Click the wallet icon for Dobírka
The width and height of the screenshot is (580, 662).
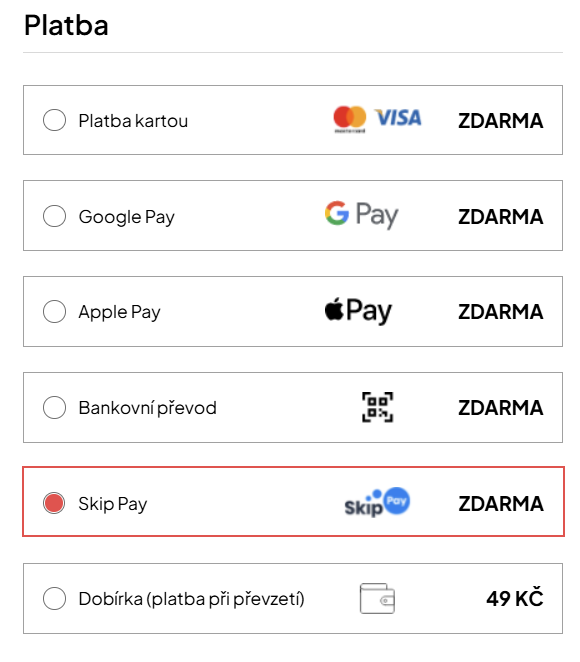pyautogui.click(x=377, y=598)
